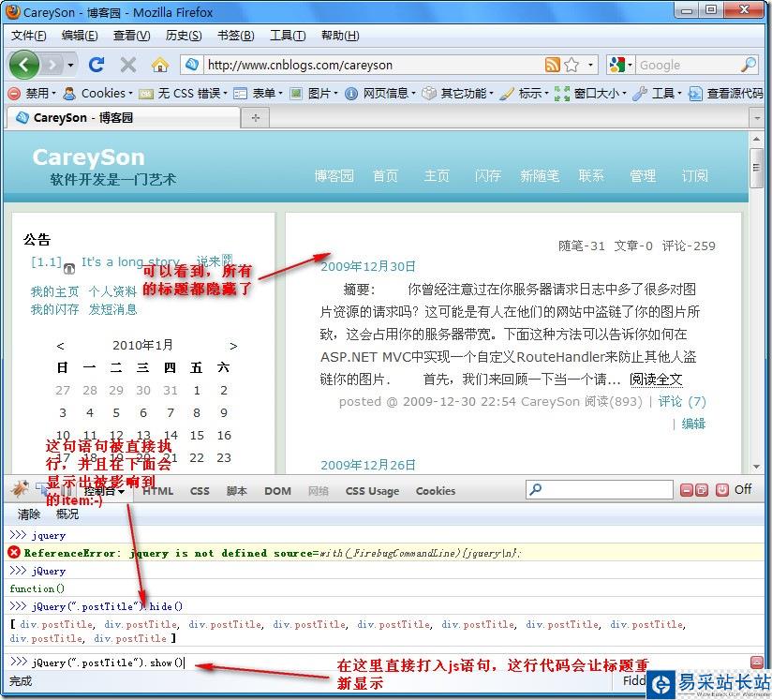Open the 无 CSS 错误 dropdown
Viewport: 772px width, 700px height.
(183, 93)
